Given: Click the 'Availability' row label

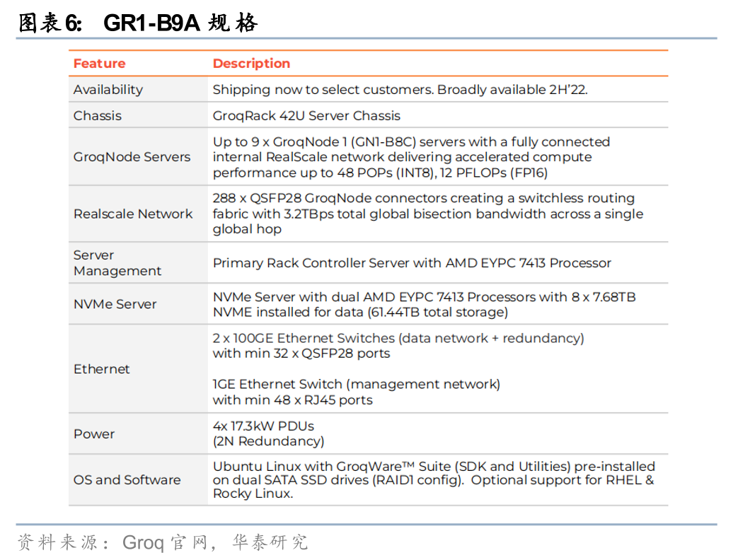Looking at the screenshot, I should 108,90.
